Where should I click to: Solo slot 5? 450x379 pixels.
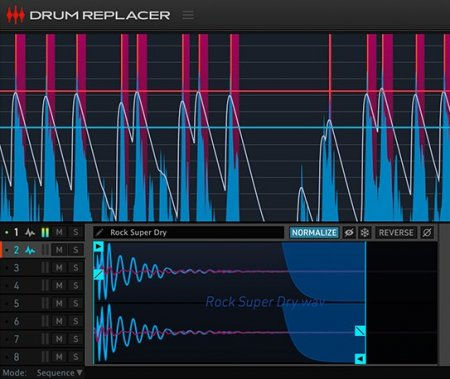coord(76,303)
